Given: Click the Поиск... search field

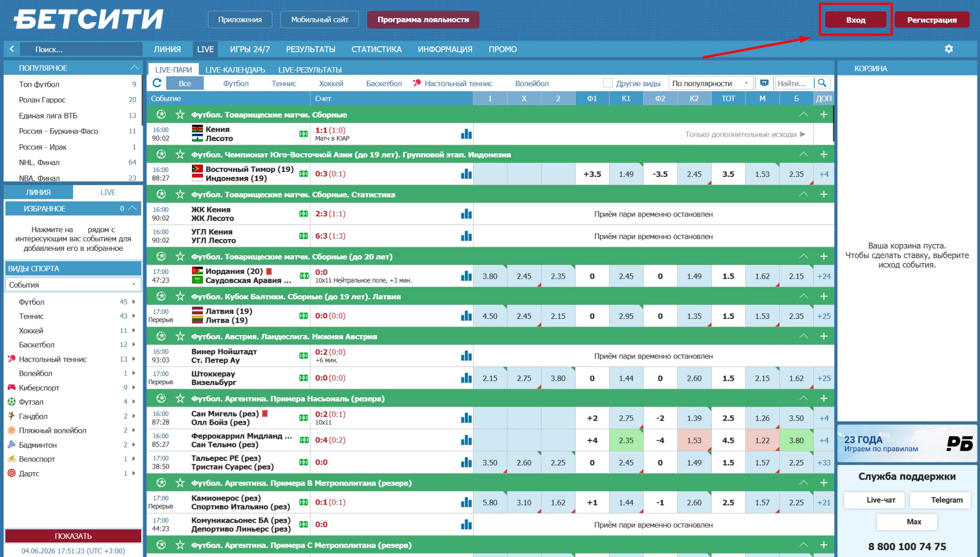Looking at the screenshot, I should (x=81, y=49).
